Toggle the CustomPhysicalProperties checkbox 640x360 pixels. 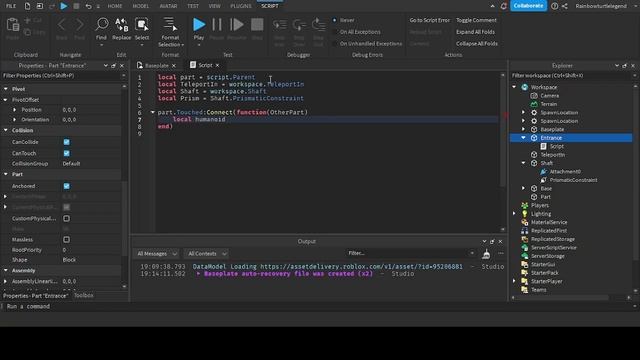point(67,218)
